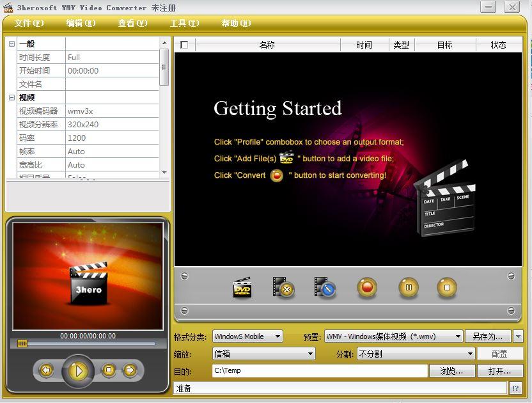This screenshot has width=532, height=403.
Task: Click the 目标 column header
Action: tap(445, 45)
